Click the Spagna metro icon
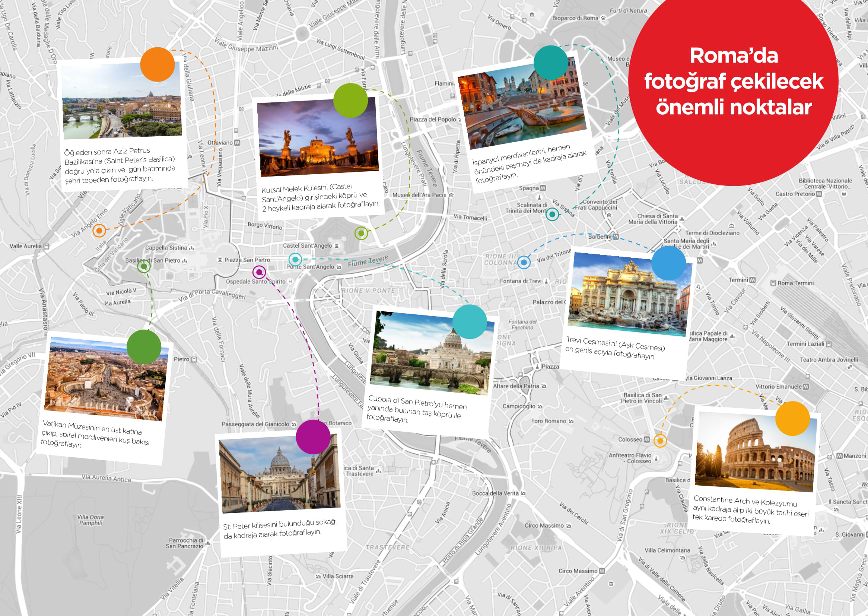The height and width of the screenshot is (616, 868). pyautogui.click(x=543, y=188)
